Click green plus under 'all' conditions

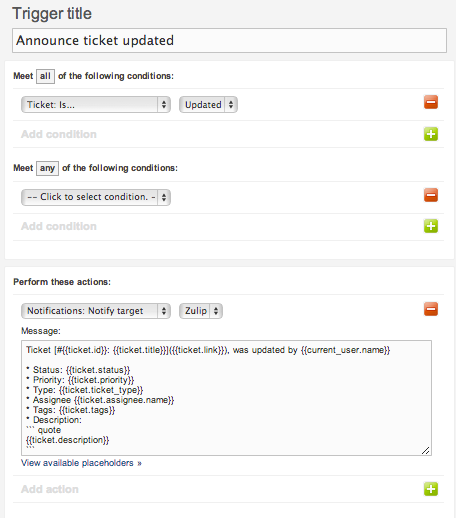point(431,134)
